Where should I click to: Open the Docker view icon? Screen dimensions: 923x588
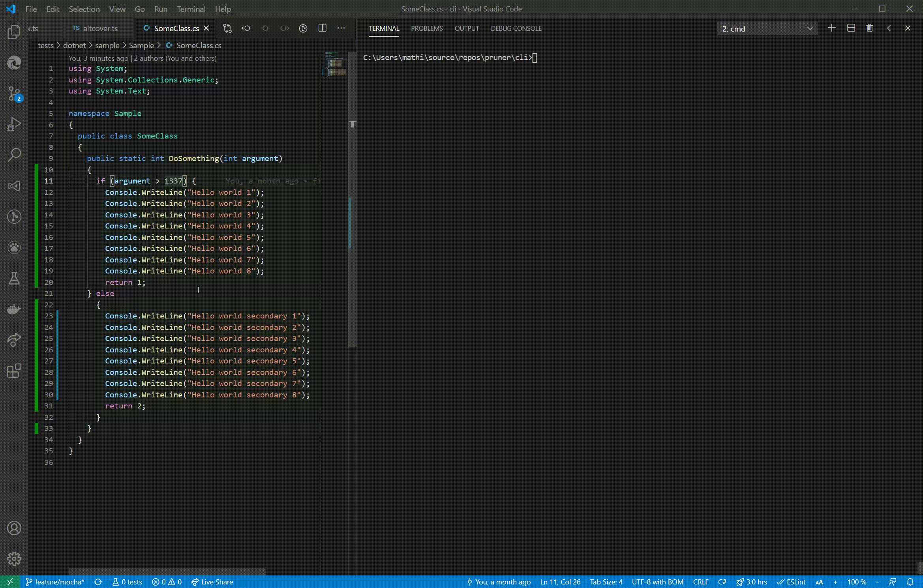[x=14, y=309]
